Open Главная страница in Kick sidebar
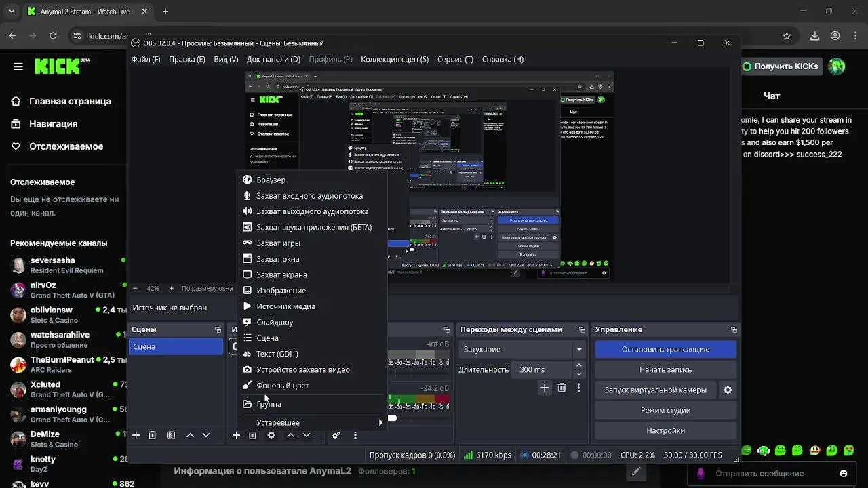This screenshot has height=488, width=868. (x=62, y=101)
